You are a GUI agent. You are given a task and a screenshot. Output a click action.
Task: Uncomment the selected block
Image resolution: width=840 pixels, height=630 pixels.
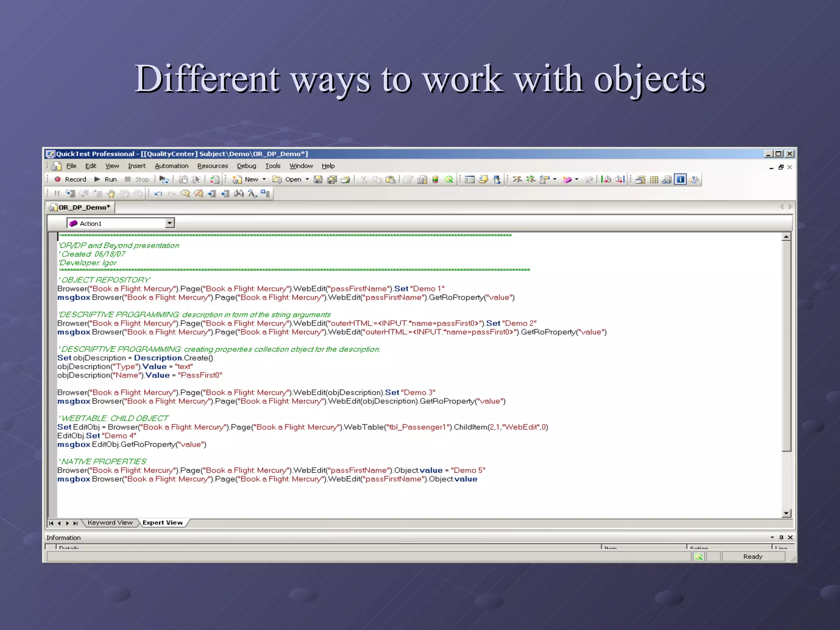(x=199, y=193)
